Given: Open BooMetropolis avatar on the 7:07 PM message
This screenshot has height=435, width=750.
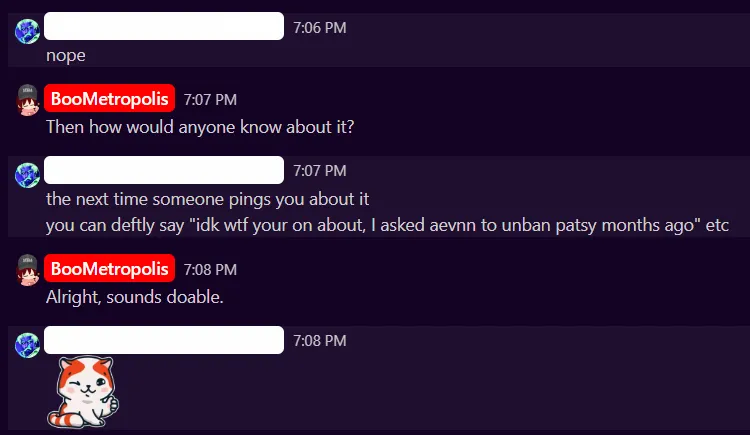Looking at the screenshot, I should tap(28, 100).
